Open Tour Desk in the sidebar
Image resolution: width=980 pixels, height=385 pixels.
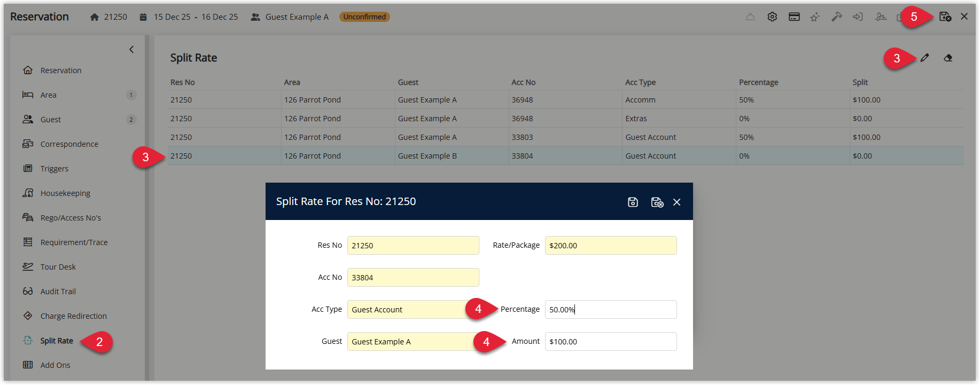tap(58, 267)
